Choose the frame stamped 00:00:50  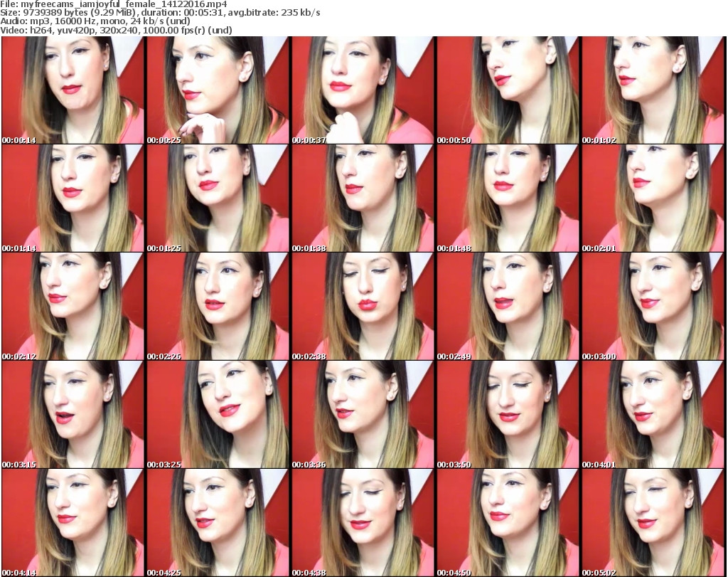coord(508,90)
